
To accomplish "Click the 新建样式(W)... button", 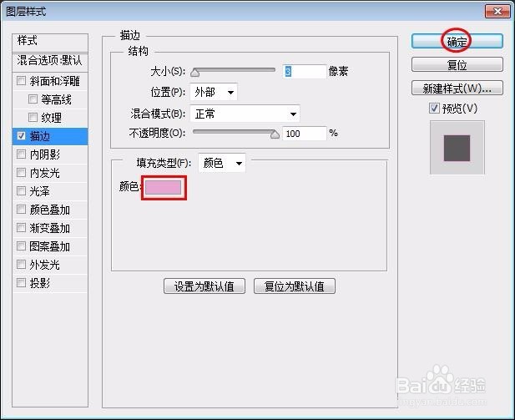I will click(x=457, y=88).
